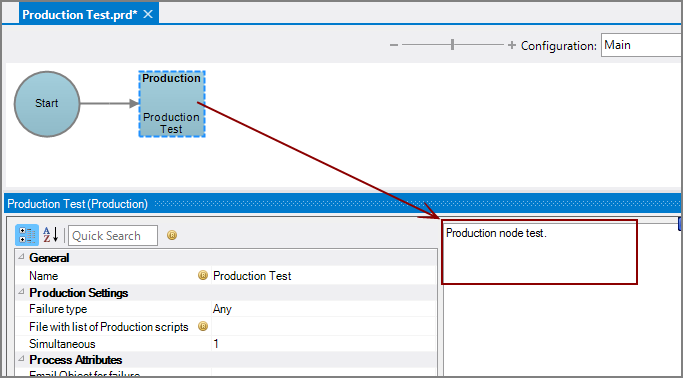Switch to categorized property view icon

(27, 235)
